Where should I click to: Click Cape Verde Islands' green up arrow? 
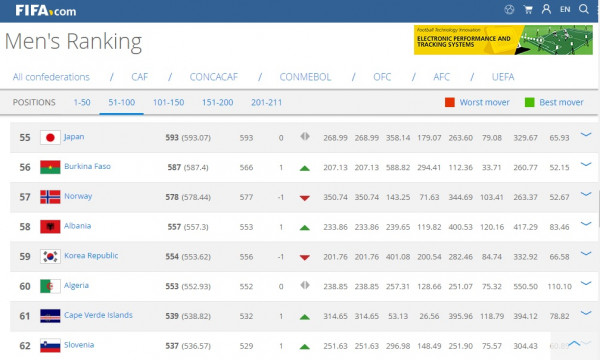[x=305, y=317]
